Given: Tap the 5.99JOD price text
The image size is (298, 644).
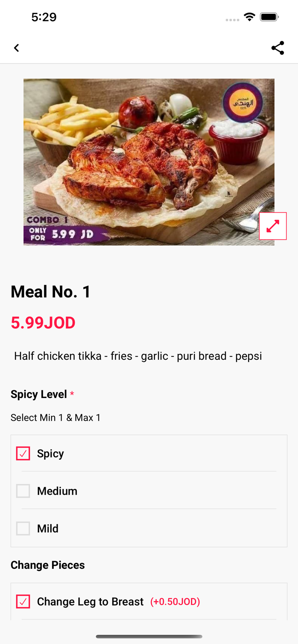Looking at the screenshot, I should tap(43, 323).
